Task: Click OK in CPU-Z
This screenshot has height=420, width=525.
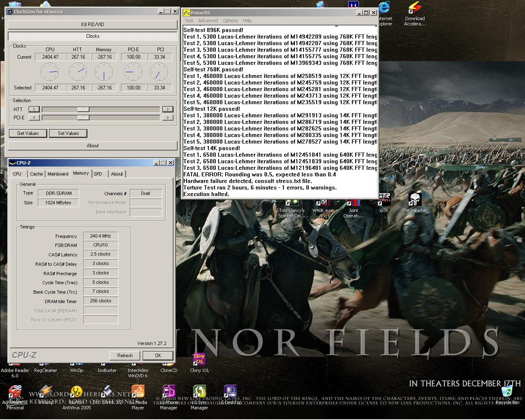Action: tap(158, 356)
